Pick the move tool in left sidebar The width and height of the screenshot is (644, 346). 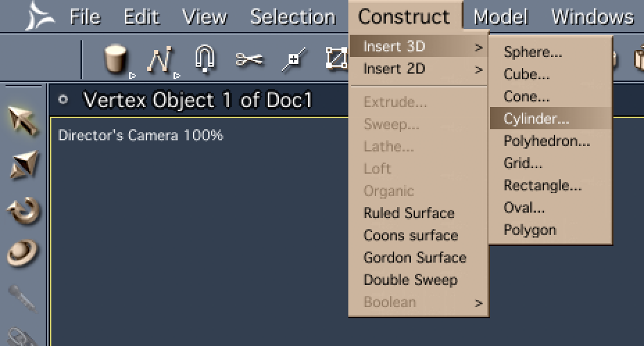(x=22, y=164)
